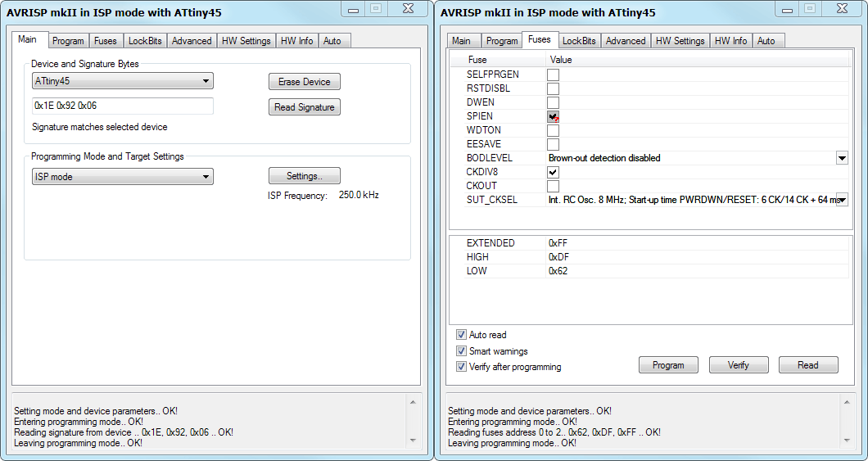
Task: Expand the BODLEVEL brown-out dropdown arrow
Action: (842, 158)
